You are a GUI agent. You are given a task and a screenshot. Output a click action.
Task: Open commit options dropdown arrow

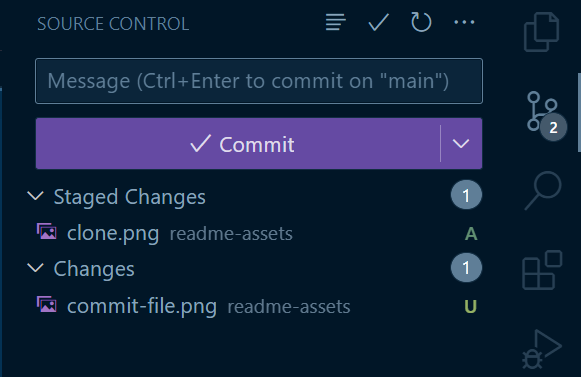tap(461, 143)
